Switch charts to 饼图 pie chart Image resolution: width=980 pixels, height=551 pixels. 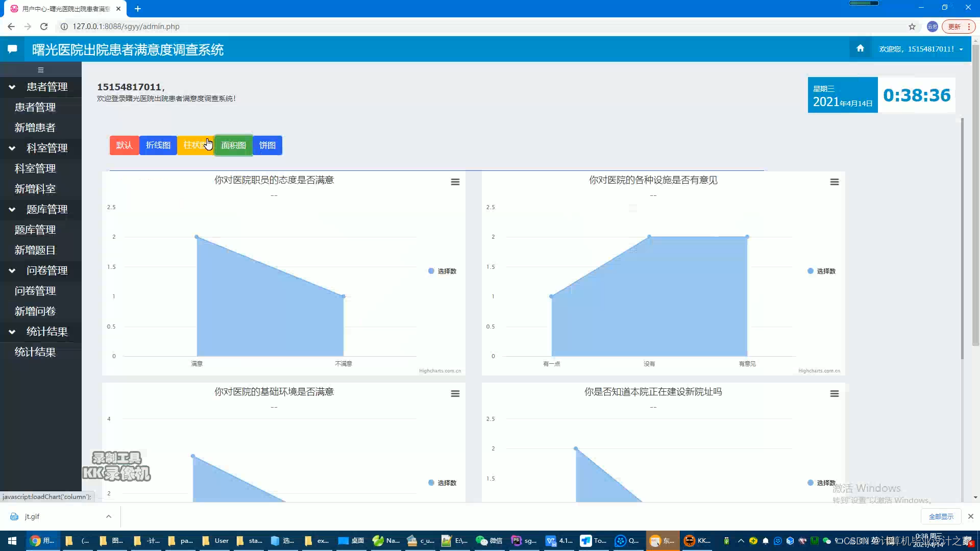pos(267,145)
